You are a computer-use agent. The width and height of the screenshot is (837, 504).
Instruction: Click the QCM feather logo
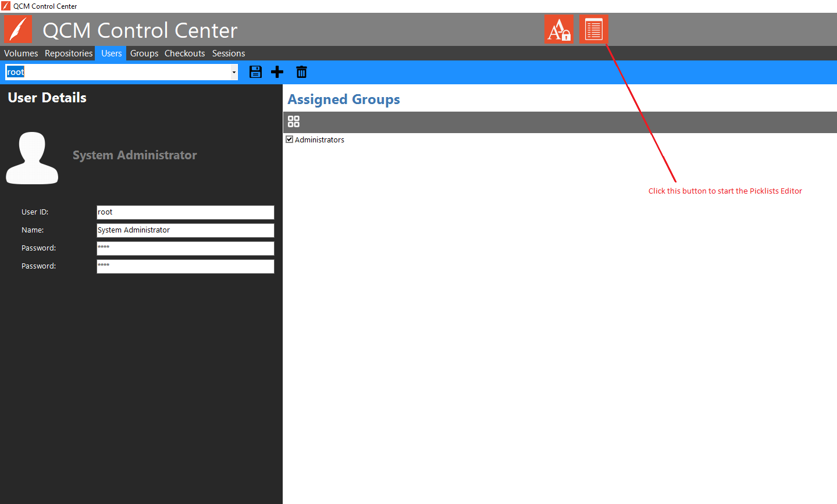tap(19, 30)
